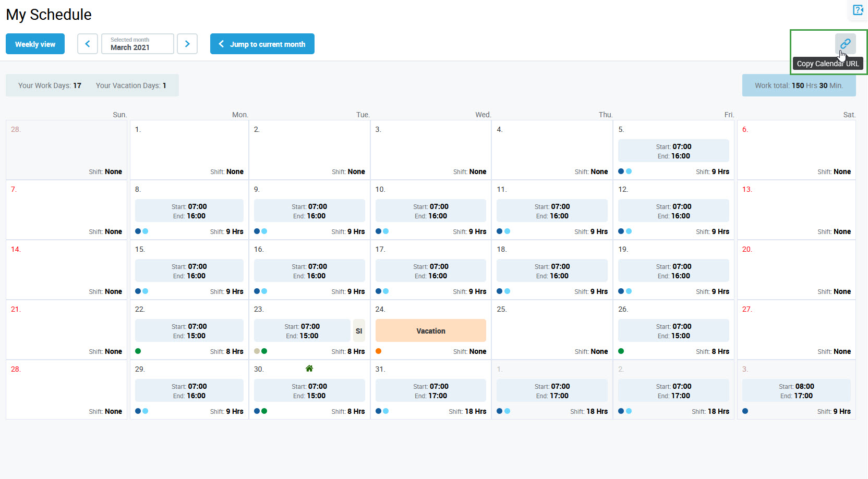
Task: Go to previous month with left chevron
Action: click(x=88, y=44)
